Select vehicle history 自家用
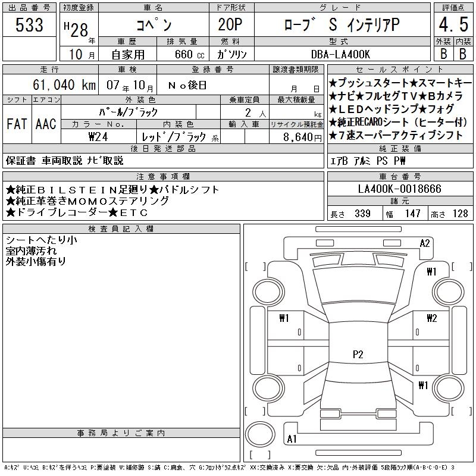The image size is (476, 476). pos(128,55)
